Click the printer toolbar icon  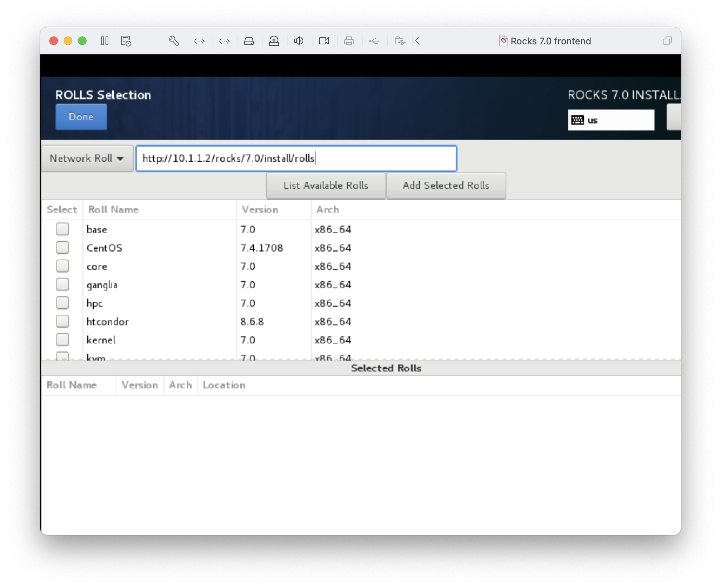349,41
